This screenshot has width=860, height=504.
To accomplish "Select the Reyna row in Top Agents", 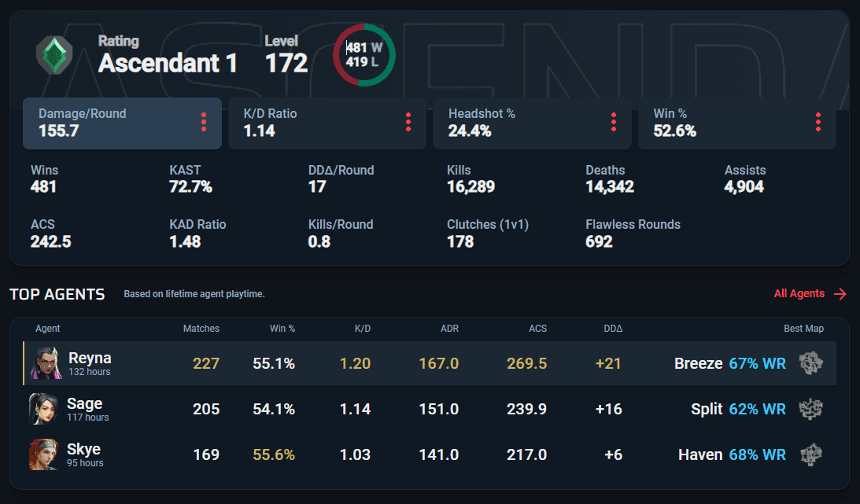I will pos(430,363).
